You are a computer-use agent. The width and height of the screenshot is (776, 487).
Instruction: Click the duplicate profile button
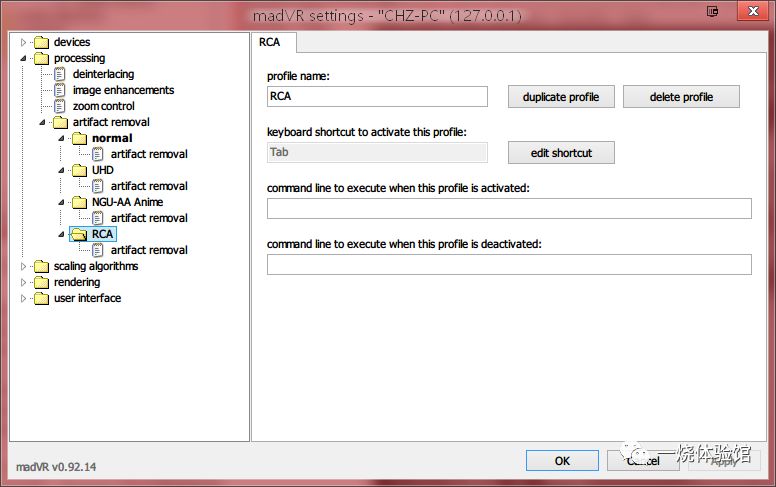[561, 97]
